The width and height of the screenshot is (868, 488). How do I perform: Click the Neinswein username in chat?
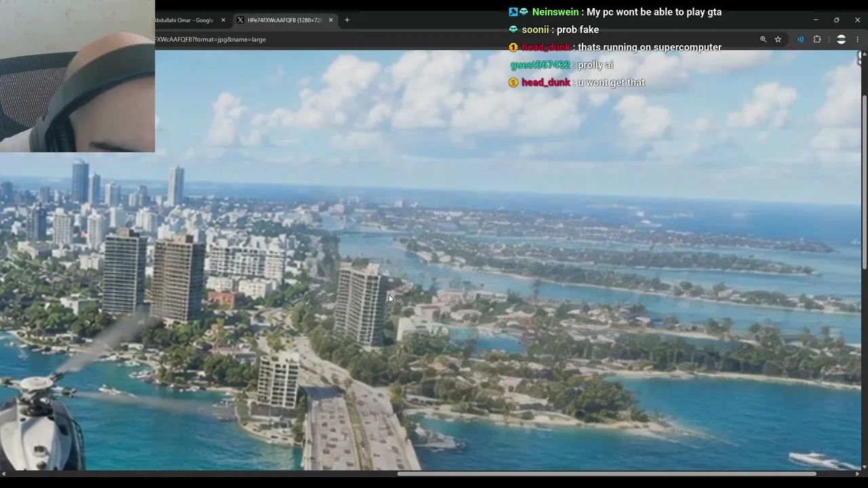click(x=555, y=12)
